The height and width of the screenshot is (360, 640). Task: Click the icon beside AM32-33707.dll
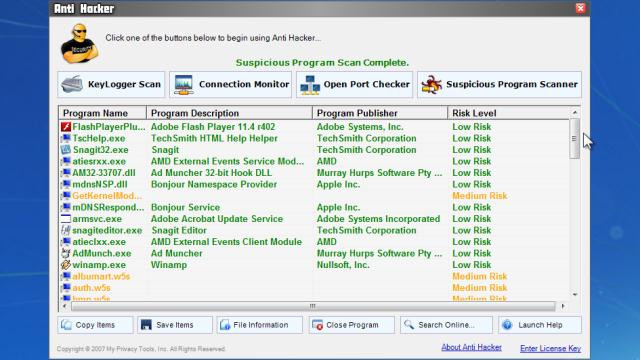66,173
